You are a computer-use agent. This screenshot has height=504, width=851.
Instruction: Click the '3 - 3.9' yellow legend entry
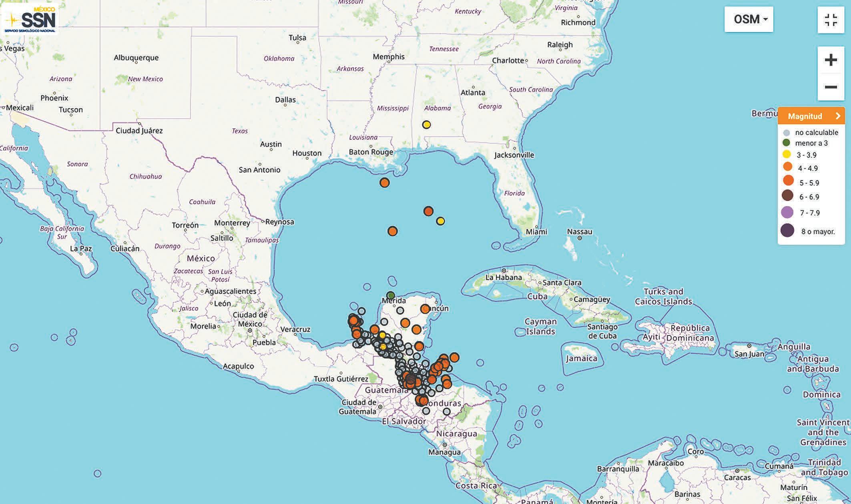[806, 155]
